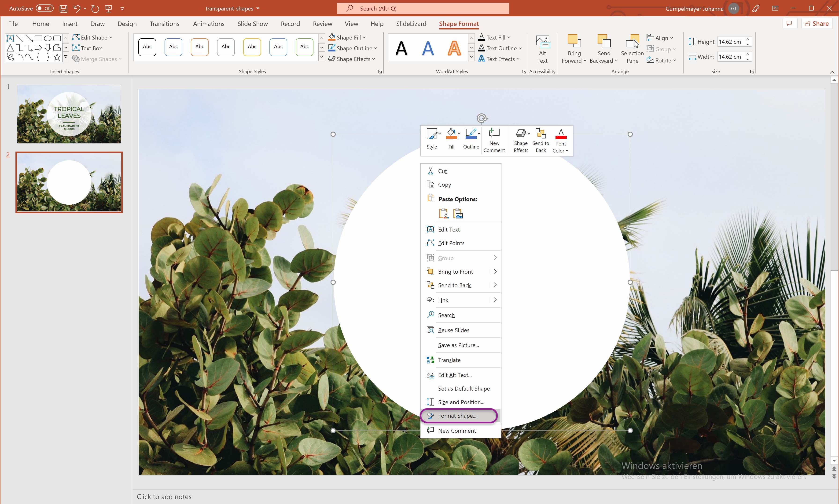839x504 pixels.
Task: Expand Link submenu in context menu
Action: 495,299
